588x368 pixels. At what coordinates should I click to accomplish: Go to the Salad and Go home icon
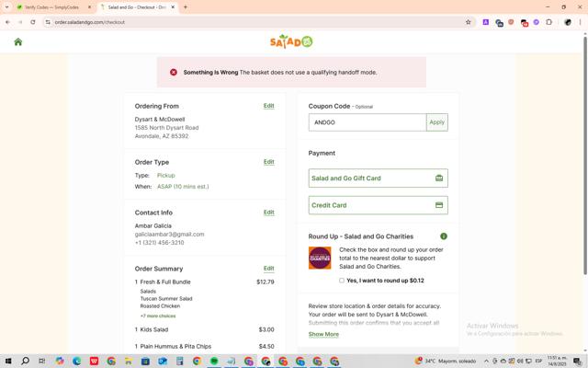pyautogui.click(x=18, y=41)
